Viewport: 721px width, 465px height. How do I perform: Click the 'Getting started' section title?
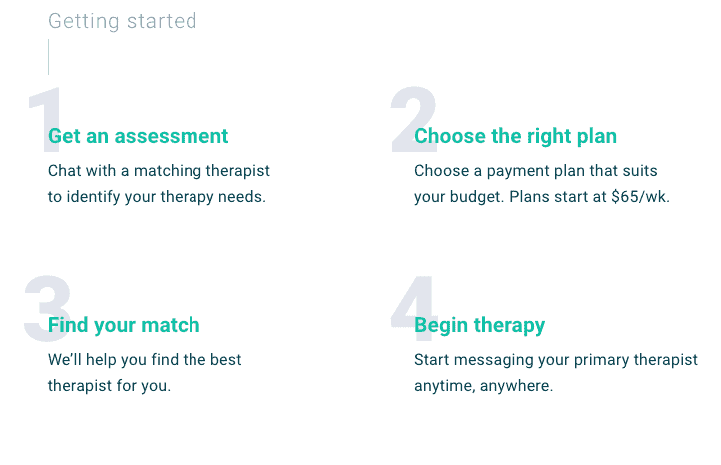point(122,21)
